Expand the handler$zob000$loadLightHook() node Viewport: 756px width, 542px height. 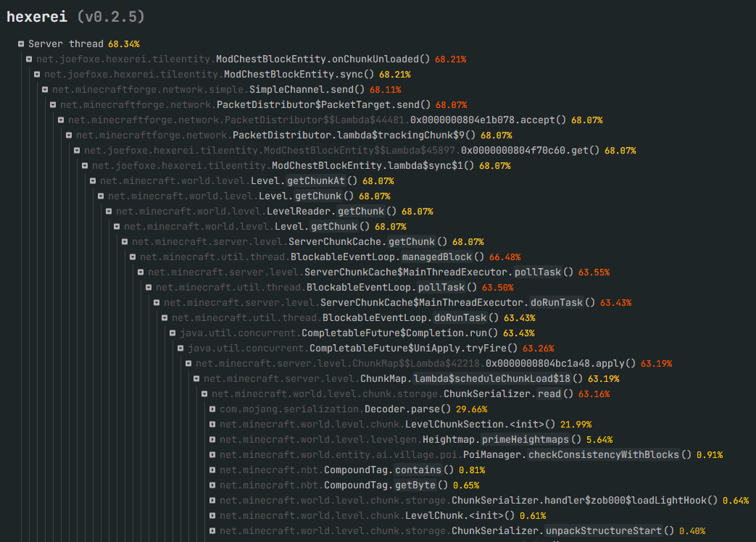pos(212,501)
